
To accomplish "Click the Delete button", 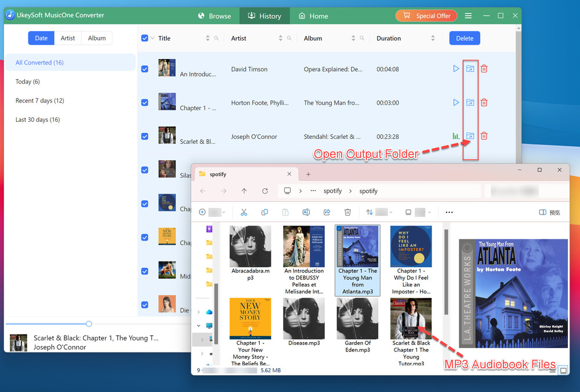I will click(x=465, y=38).
